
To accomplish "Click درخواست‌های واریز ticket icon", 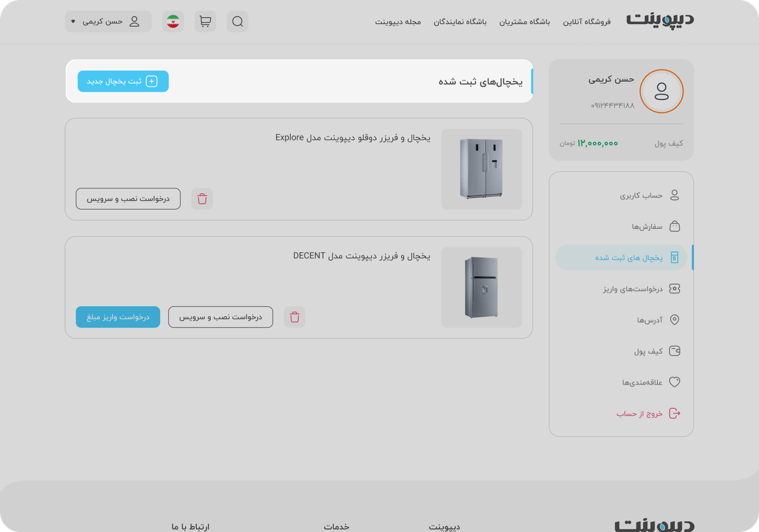I will coord(674,288).
